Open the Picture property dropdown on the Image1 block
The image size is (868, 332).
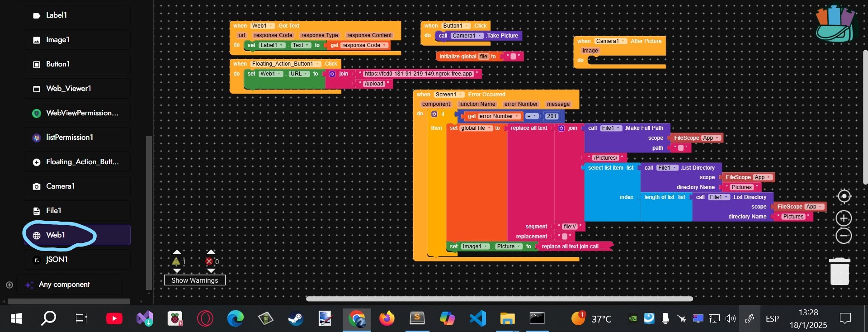tap(509, 247)
